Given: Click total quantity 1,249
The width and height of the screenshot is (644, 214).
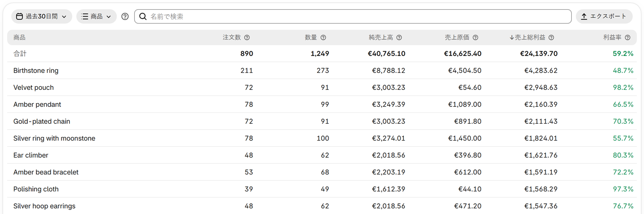Looking at the screenshot, I should click(x=320, y=53).
